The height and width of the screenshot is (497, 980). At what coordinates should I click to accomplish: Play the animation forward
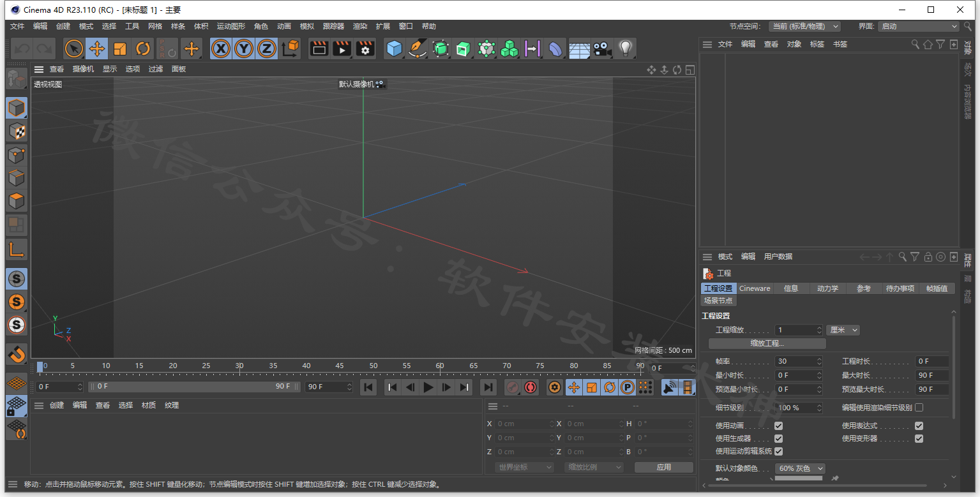click(428, 387)
